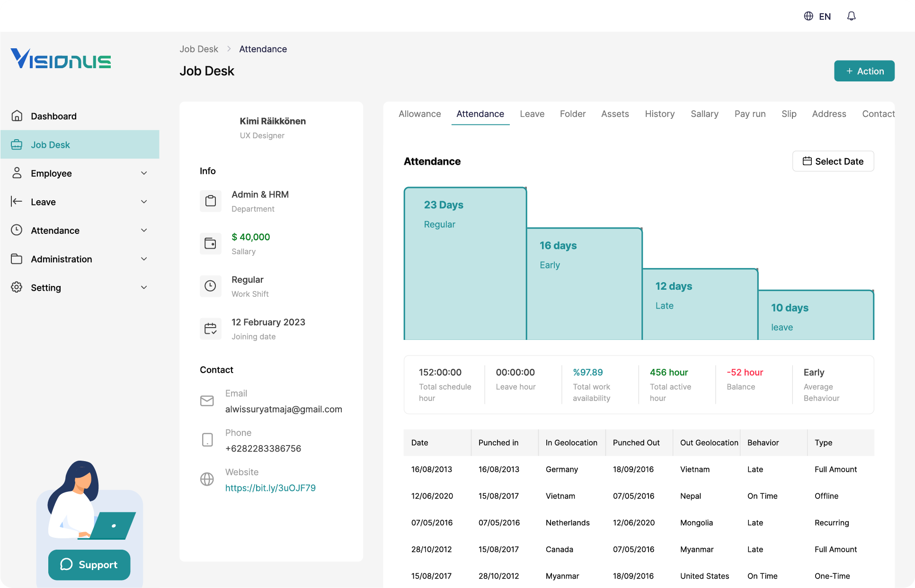Viewport: 915px width, 588px height.
Task: Collapse the Setting section chevron
Action: 144,287
